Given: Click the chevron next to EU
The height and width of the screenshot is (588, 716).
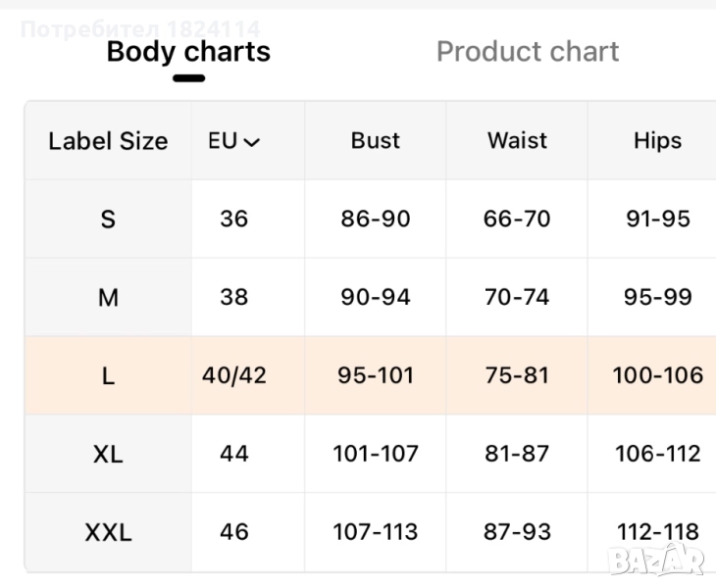Looking at the screenshot, I should click(x=252, y=143).
